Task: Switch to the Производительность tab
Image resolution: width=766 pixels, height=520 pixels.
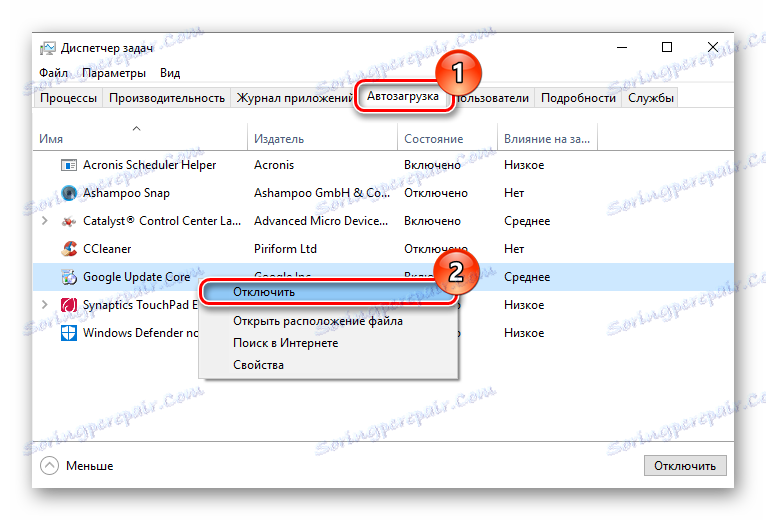Action: click(167, 98)
